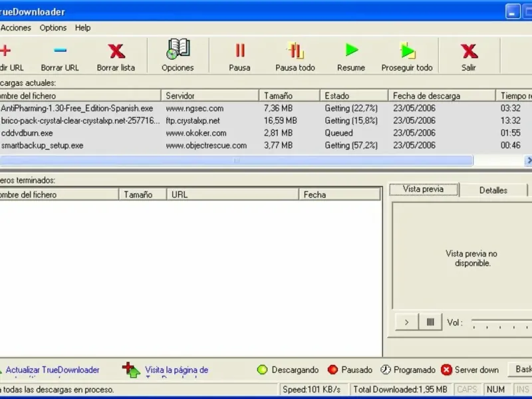
Task: Sort downloads by the Tamaño column header
Action: coord(289,96)
